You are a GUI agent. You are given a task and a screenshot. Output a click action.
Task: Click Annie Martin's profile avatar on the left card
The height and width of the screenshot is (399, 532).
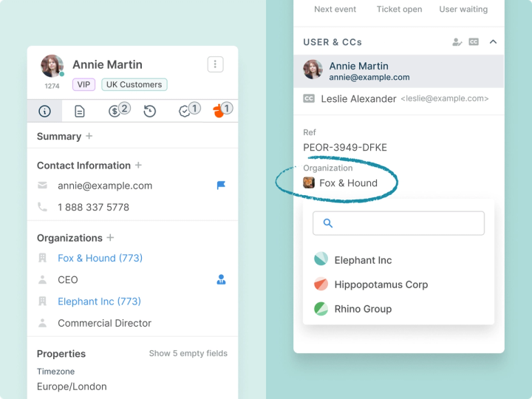tap(52, 66)
